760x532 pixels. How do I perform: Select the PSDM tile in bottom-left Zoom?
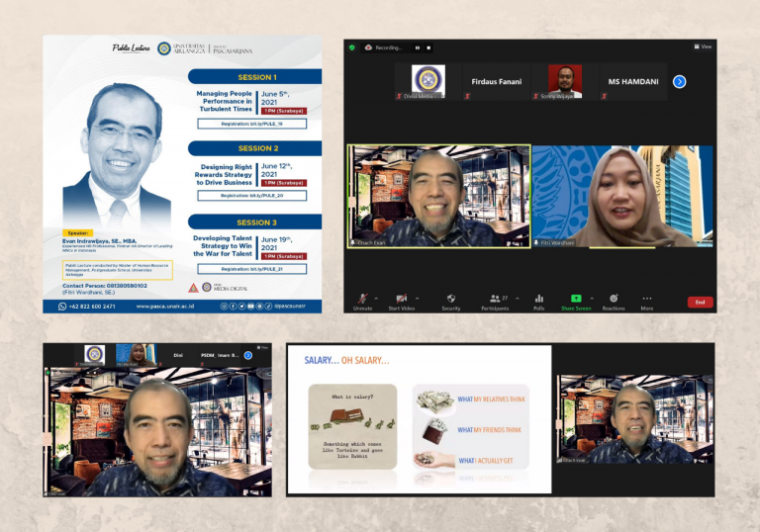220,355
